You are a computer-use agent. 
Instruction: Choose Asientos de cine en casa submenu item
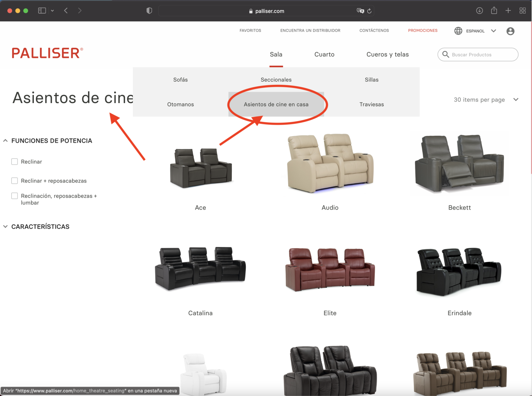pyautogui.click(x=276, y=104)
